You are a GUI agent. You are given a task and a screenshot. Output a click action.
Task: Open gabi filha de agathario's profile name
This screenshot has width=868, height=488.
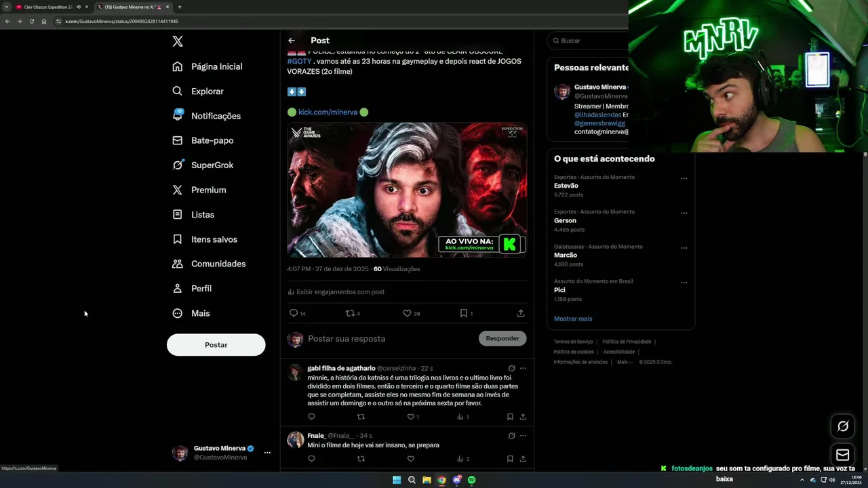click(341, 368)
